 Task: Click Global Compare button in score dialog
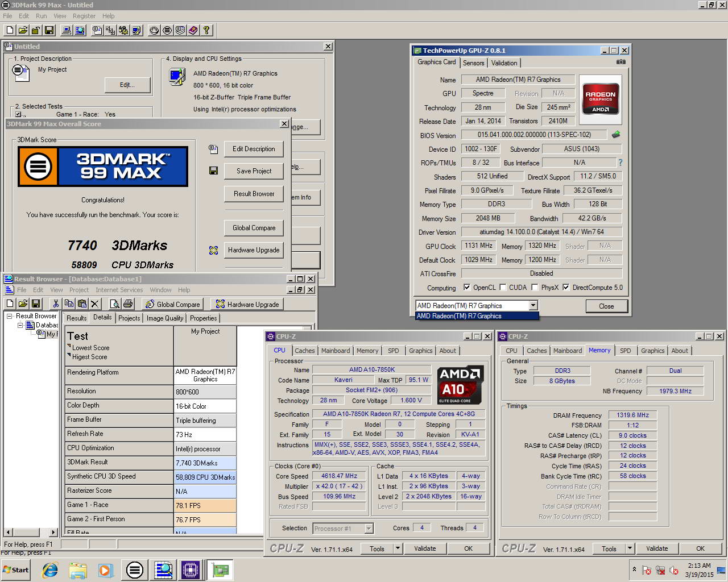click(254, 228)
